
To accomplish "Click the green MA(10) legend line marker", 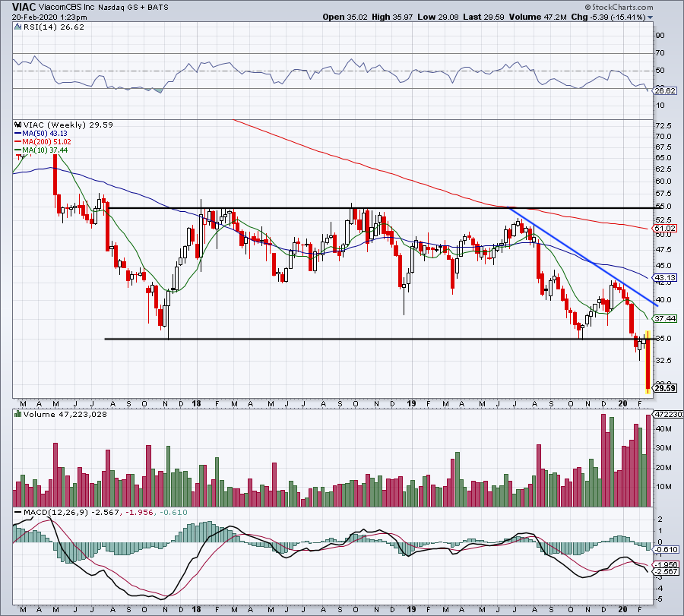I will point(18,150).
